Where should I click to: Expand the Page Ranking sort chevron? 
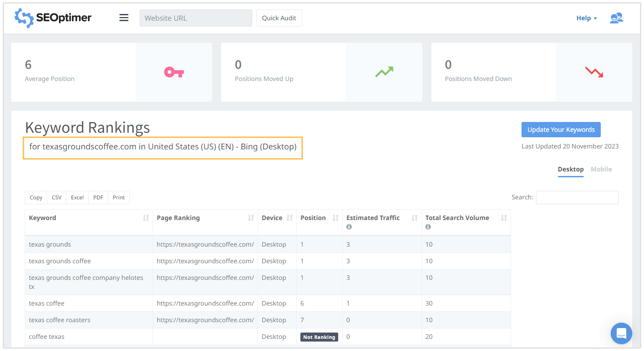251,217
